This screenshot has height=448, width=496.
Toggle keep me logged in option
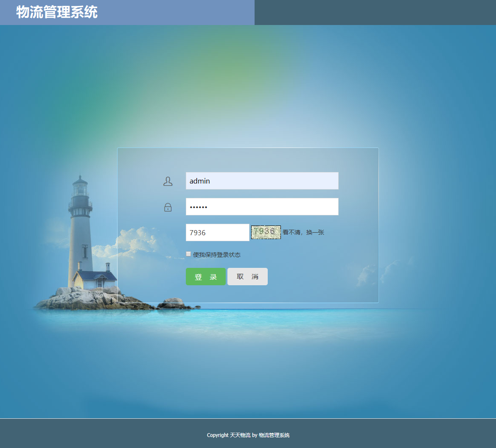pyautogui.click(x=188, y=253)
